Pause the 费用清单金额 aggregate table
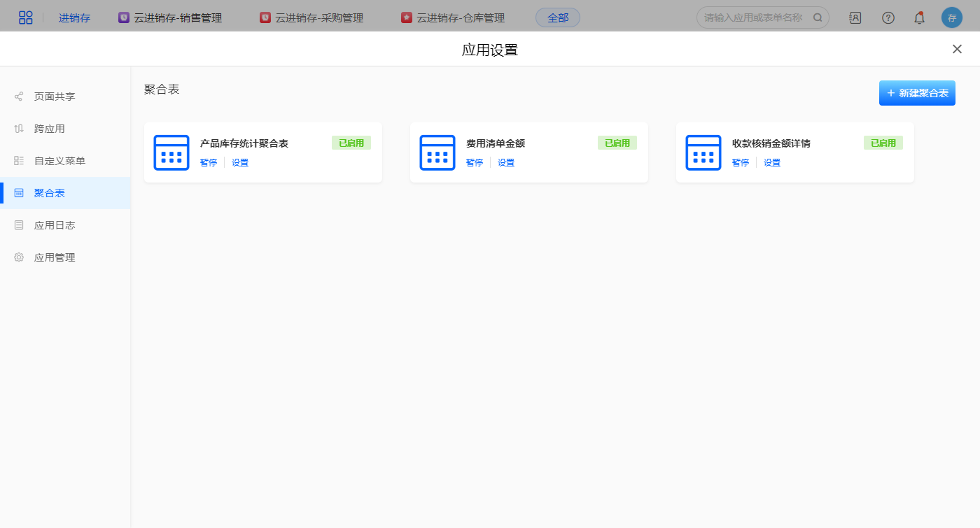 click(475, 163)
